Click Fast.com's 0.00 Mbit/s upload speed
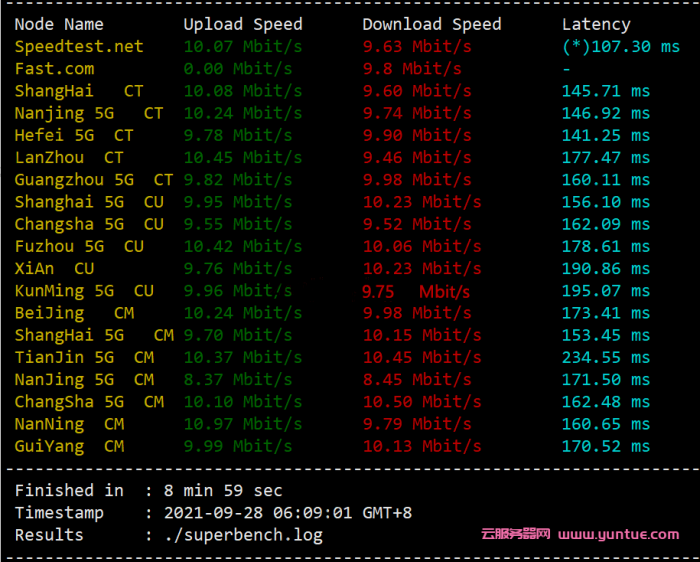Screen dimensions: 700x562 tap(238, 69)
